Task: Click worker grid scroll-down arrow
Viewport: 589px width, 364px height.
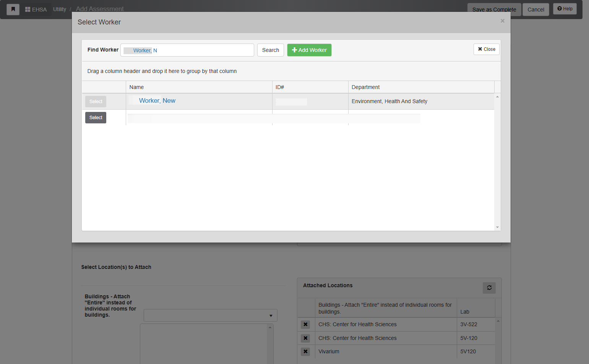Action: pyautogui.click(x=497, y=227)
